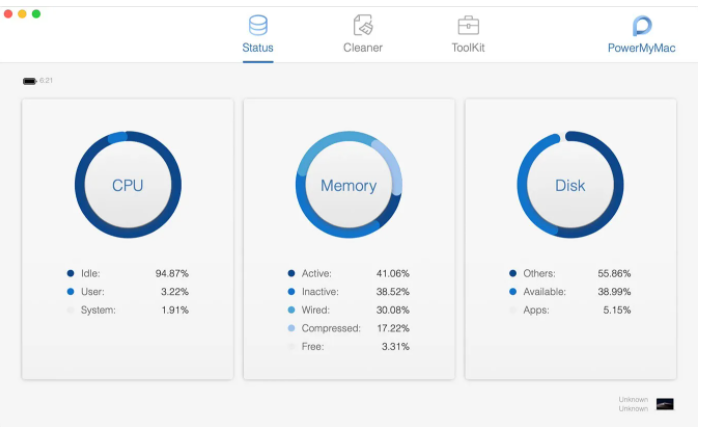Switch to the Cleaner tab
703x430 pixels.
click(363, 35)
